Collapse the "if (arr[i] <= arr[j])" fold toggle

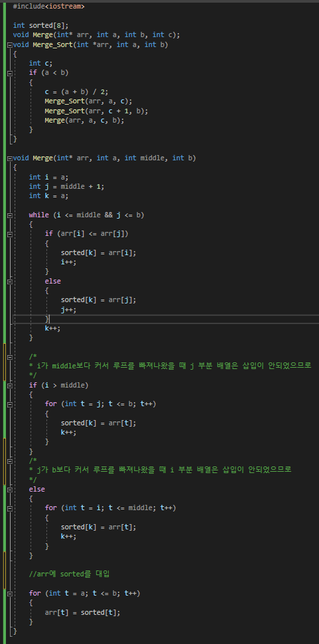[x=10, y=234]
